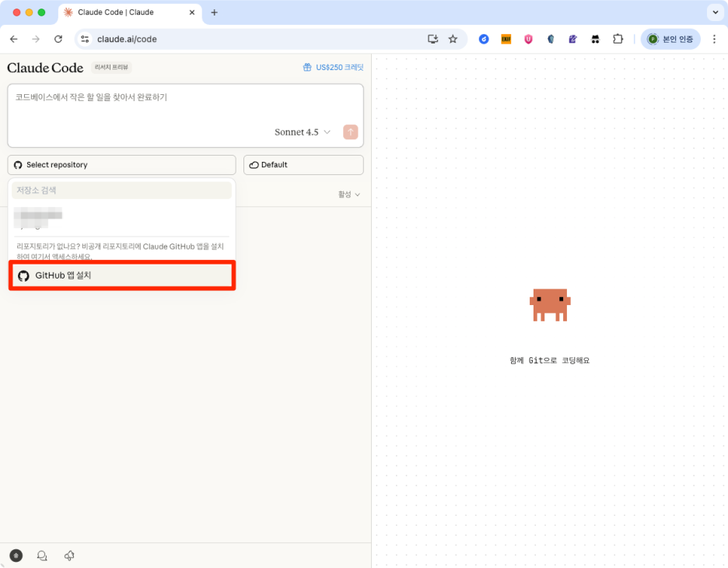Open the Extensions puzzle piece menu
Image resolution: width=728 pixels, height=568 pixels.
pos(618,39)
